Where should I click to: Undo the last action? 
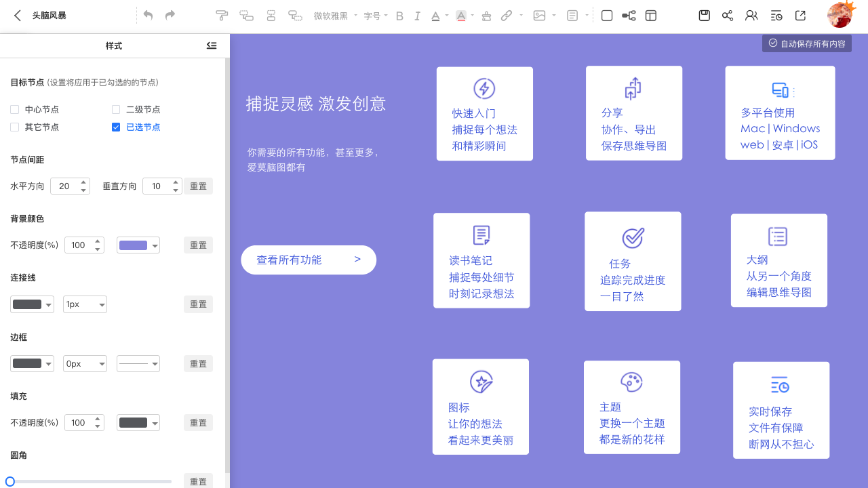tap(148, 15)
